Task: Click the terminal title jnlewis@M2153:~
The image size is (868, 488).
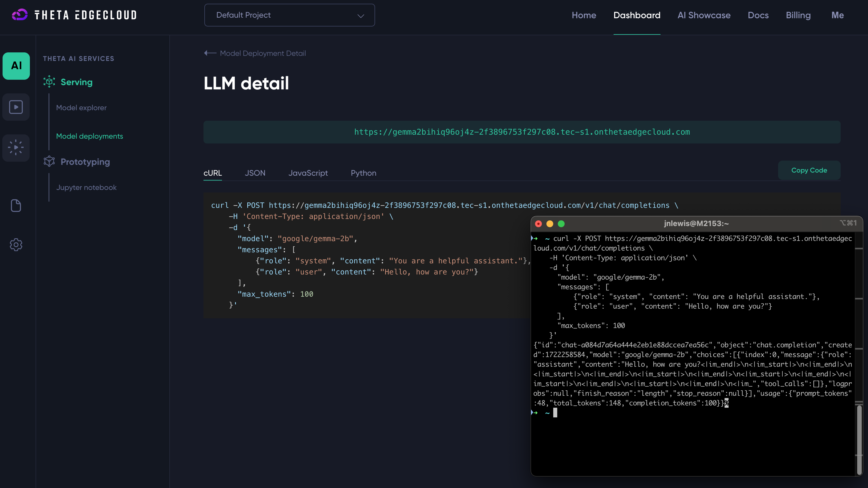Action: [x=696, y=224]
